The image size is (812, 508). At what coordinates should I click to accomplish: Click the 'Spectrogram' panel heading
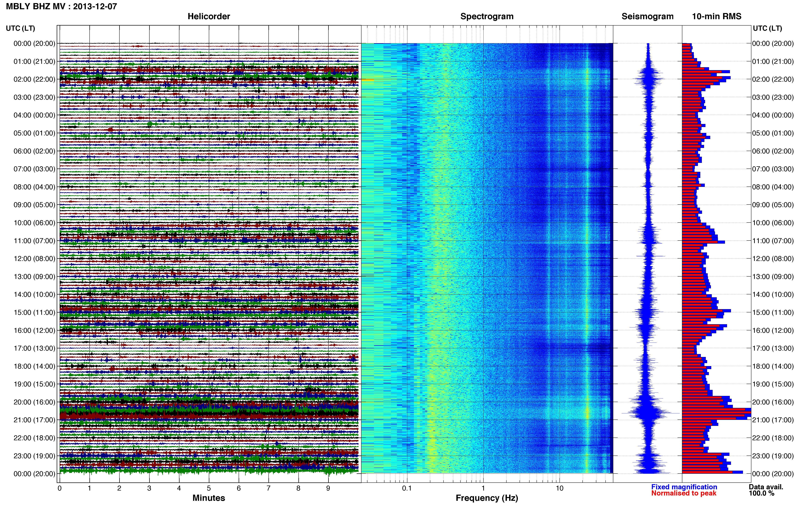[x=487, y=16]
